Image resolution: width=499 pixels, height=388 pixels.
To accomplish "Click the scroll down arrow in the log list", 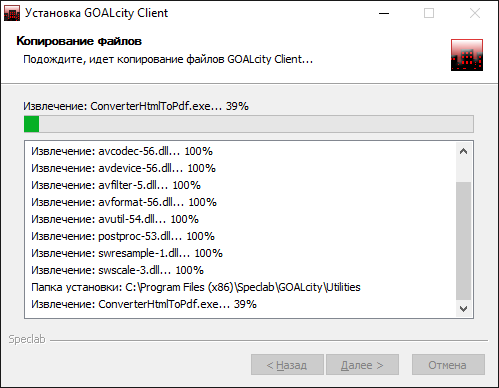I will 463,309.
